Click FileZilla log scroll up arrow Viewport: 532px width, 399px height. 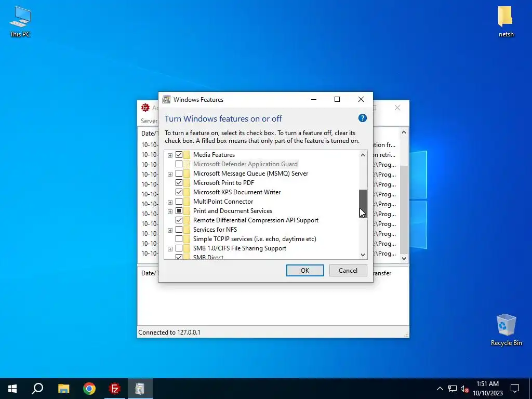click(404, 132)
